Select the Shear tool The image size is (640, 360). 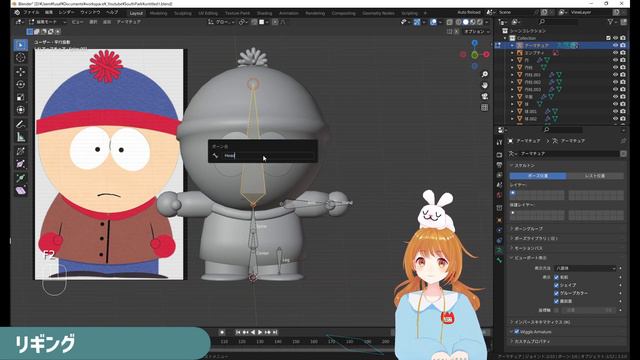click(20, 191)
